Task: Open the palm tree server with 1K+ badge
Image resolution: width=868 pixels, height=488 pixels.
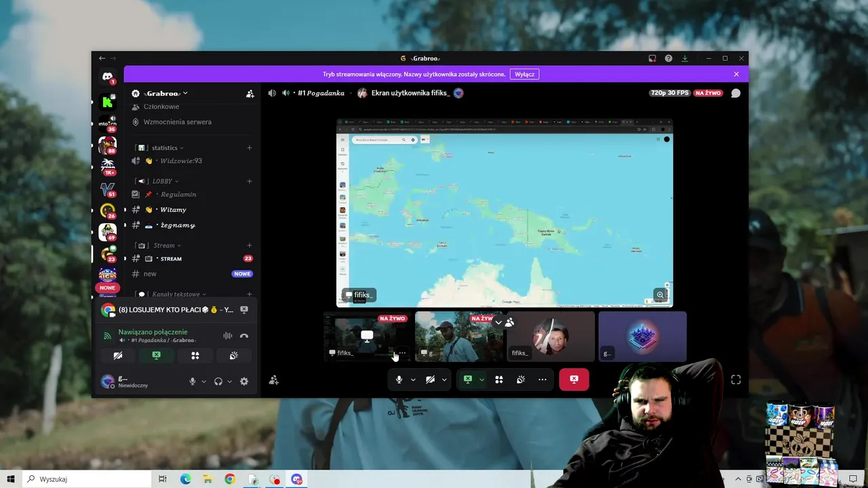Action: click(107, 167)
